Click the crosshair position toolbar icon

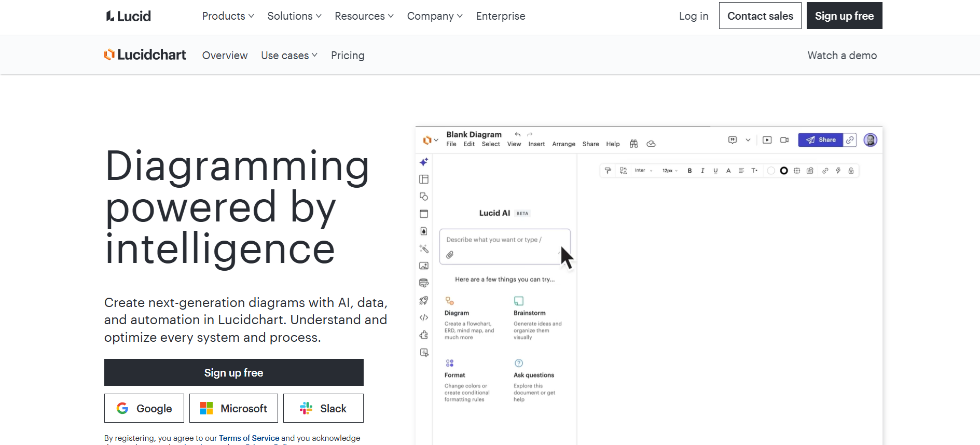(x=797, y=171)
